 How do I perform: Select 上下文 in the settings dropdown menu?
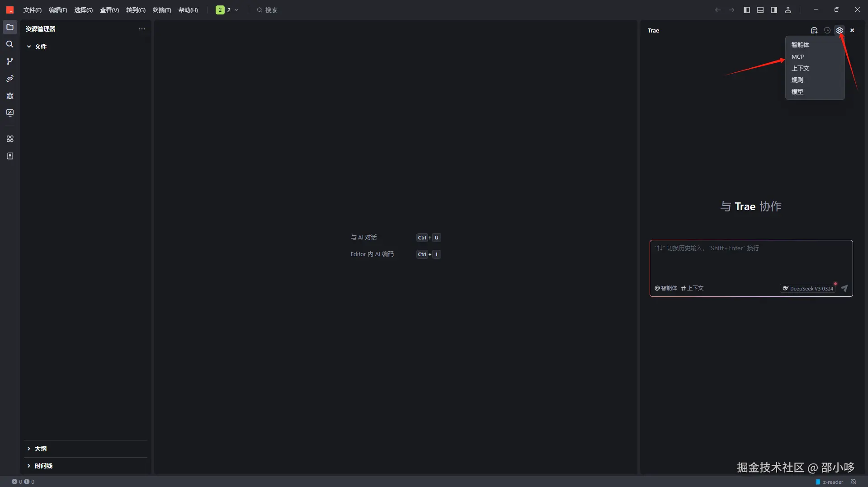point(815,68)
